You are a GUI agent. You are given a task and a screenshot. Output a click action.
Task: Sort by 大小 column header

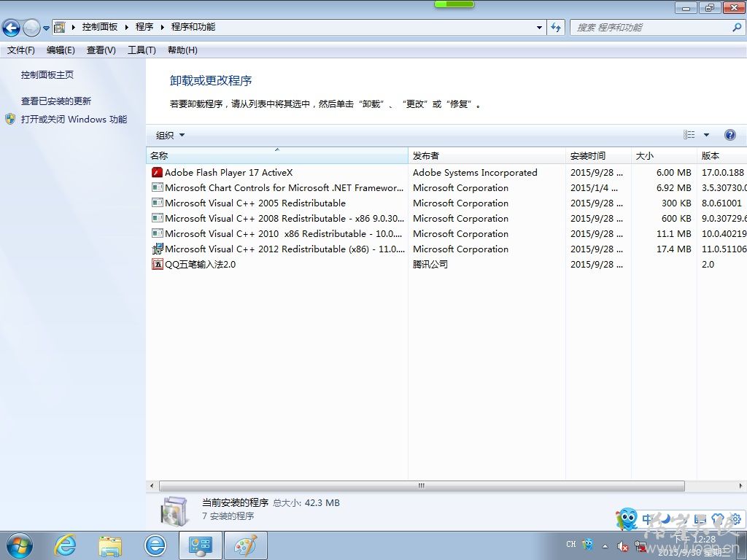664,156
